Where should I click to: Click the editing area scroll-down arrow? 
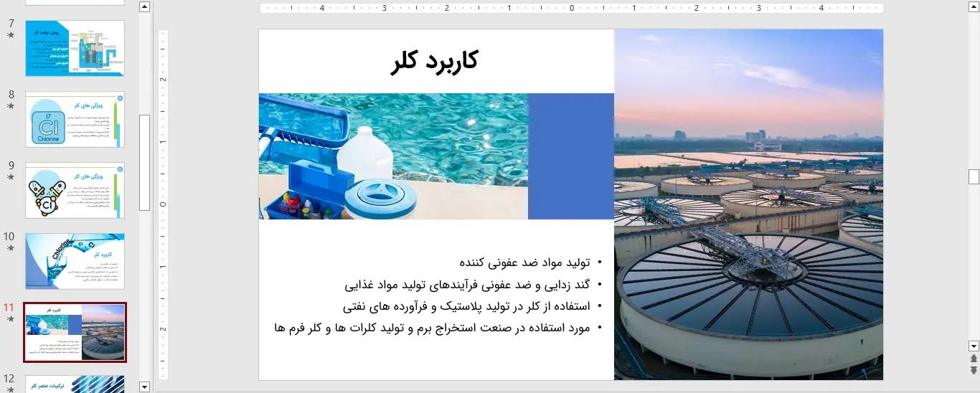[974, 346]
